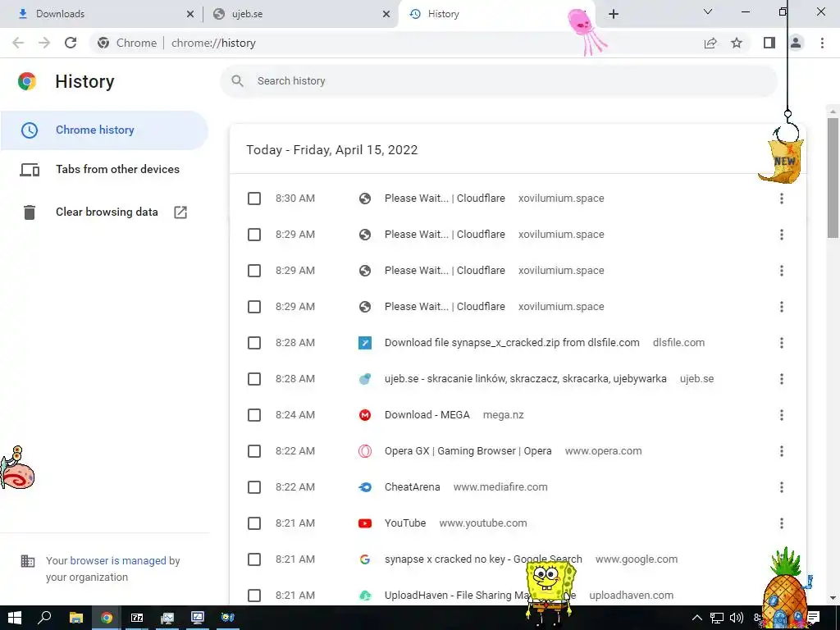This screenshot has width=840, height=630.
Task: Open File Explorer from the taskbar
Action: click(76, 618)
